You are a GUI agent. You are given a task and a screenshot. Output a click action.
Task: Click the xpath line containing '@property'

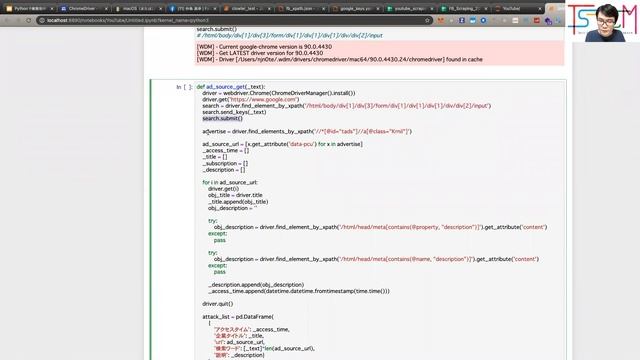[380, 227]
